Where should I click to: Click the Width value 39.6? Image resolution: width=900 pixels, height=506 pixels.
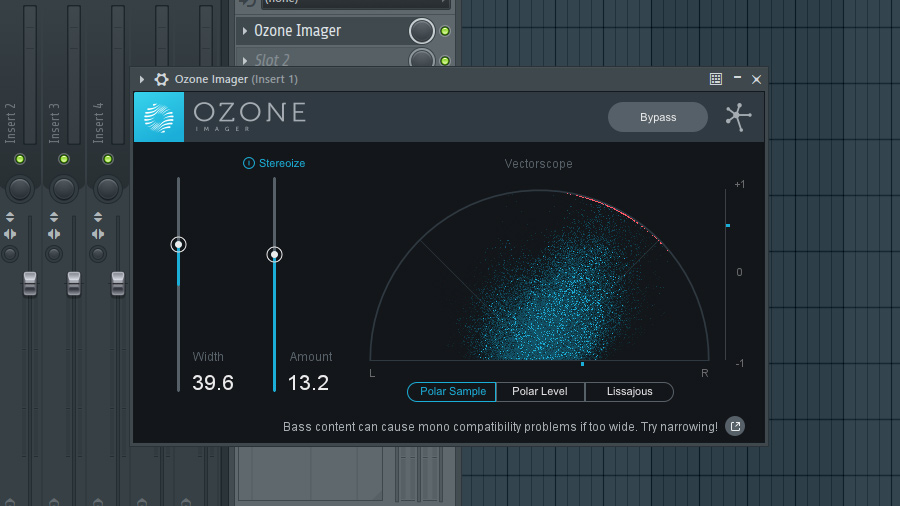213,383
